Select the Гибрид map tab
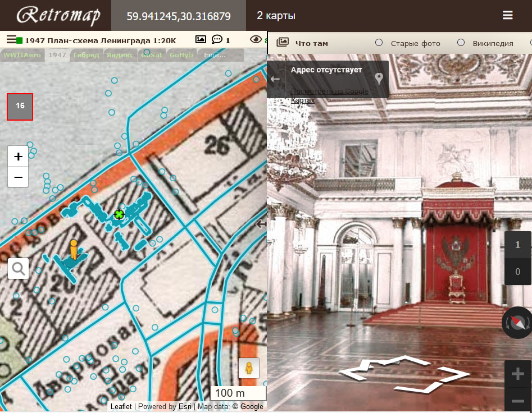This screenshot has height=413, width=532. point(88,55)
